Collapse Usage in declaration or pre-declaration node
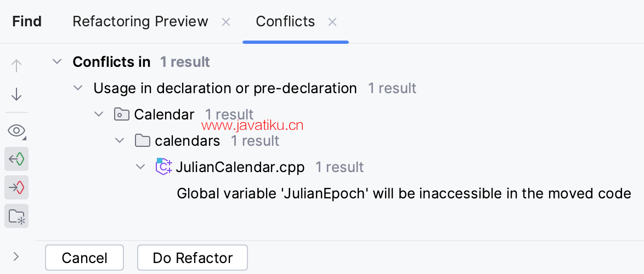 pos(78,88)
